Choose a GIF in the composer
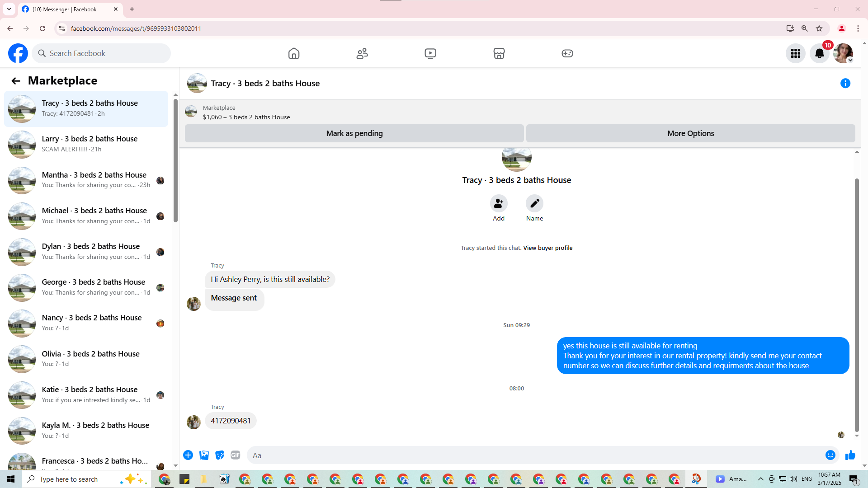This screenshot has width=868, height=488. pyautogui.click(x=236, y=455)
